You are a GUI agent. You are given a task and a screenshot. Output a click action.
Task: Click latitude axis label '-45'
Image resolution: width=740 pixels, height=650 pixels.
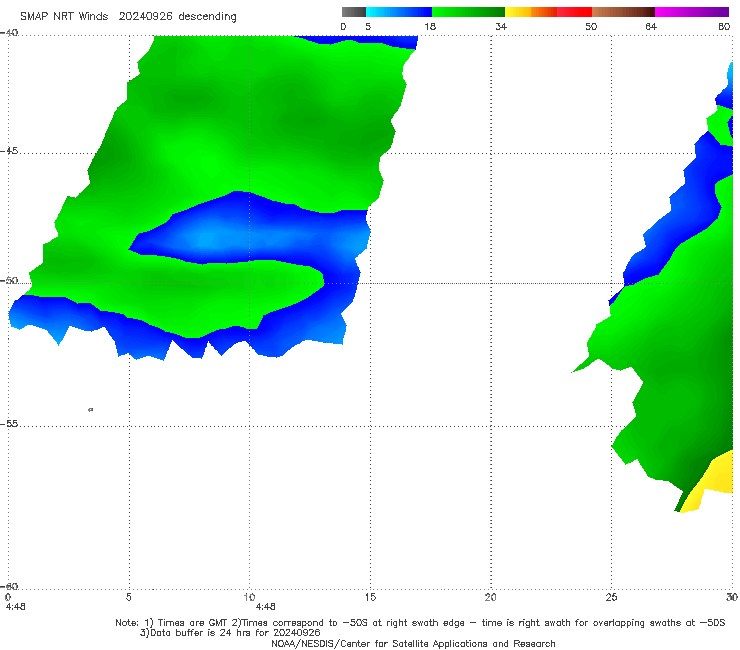coord(9,151)
